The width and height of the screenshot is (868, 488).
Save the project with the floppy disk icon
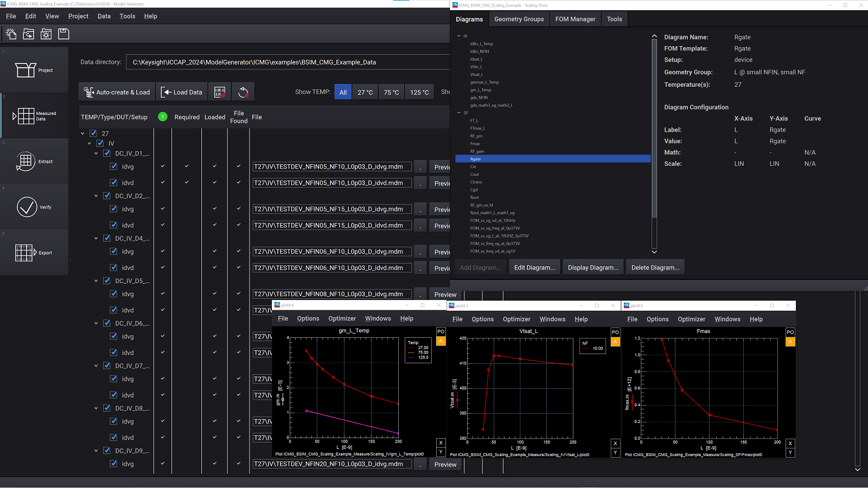63,34
